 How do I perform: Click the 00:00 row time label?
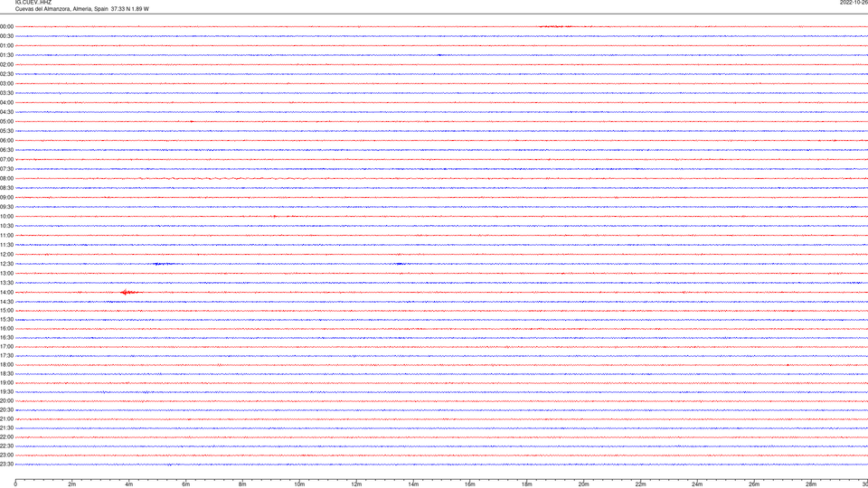click(6, 26)
